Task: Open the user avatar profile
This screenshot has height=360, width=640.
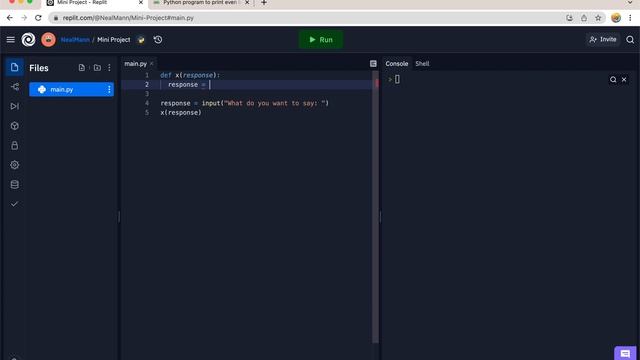Action: (x=48, y=40)
